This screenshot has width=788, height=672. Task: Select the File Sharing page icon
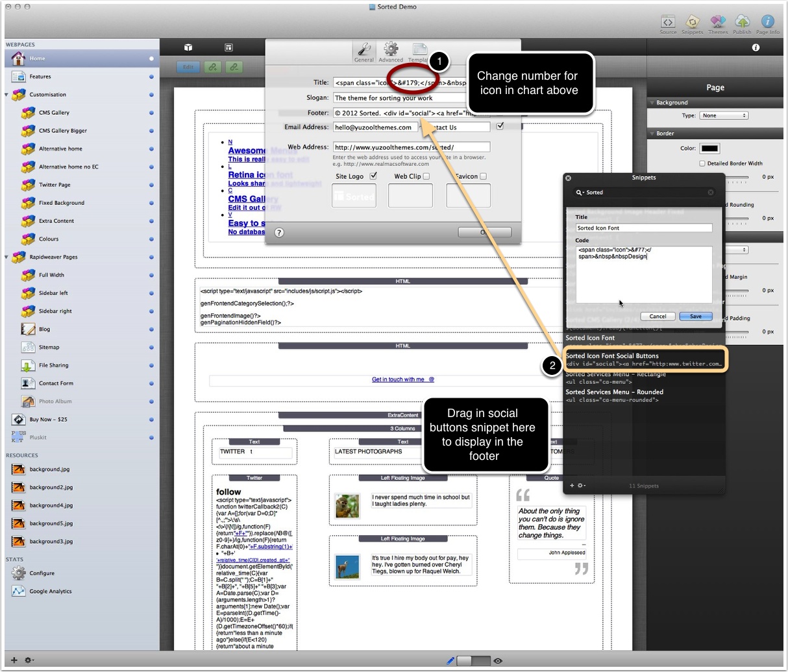[x=28, y=365]
